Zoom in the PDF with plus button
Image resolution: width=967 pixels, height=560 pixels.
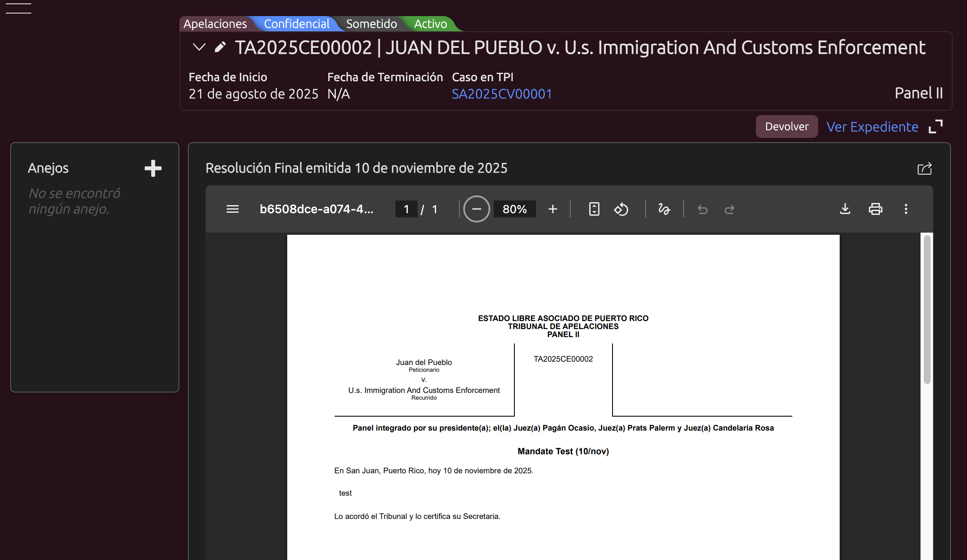coord(552,209)
